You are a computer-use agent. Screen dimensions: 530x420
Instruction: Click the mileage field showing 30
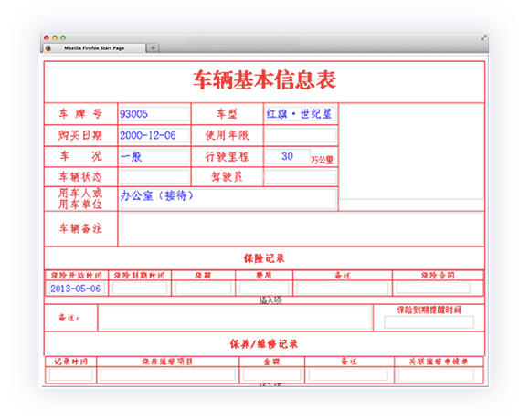[287, 156]
